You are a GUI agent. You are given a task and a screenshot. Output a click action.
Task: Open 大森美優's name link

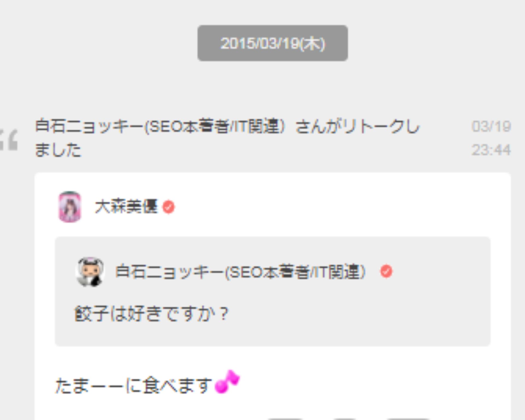click(x=126, y=207)
